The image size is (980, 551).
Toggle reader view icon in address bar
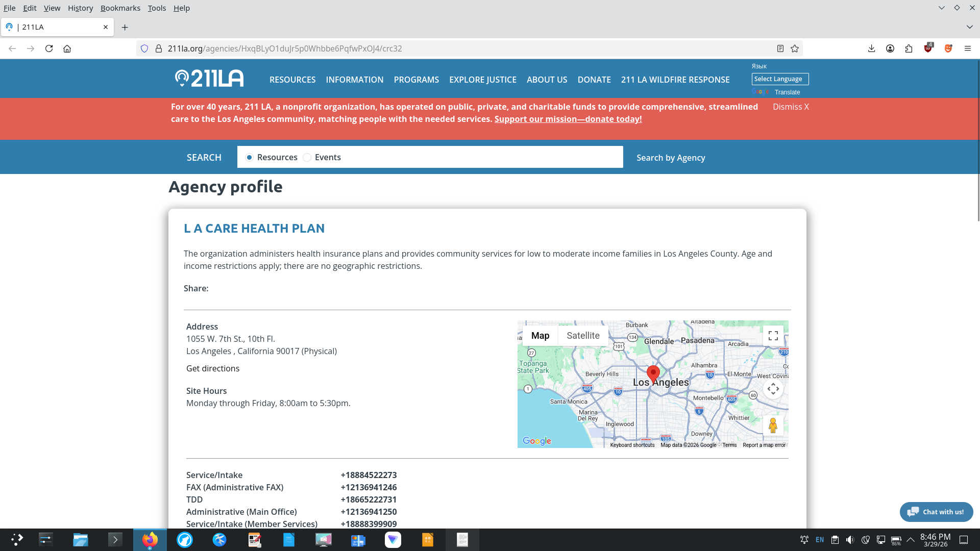(x=780, y=48)
